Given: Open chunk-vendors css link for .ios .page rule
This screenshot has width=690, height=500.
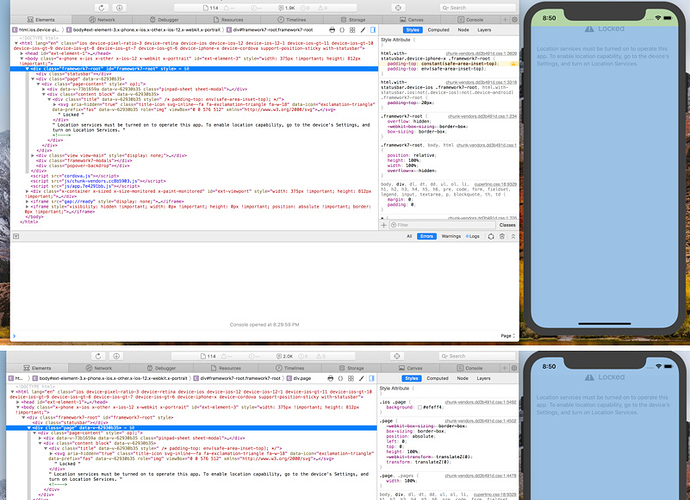Looking at the screenshot, I should point(481,402).
